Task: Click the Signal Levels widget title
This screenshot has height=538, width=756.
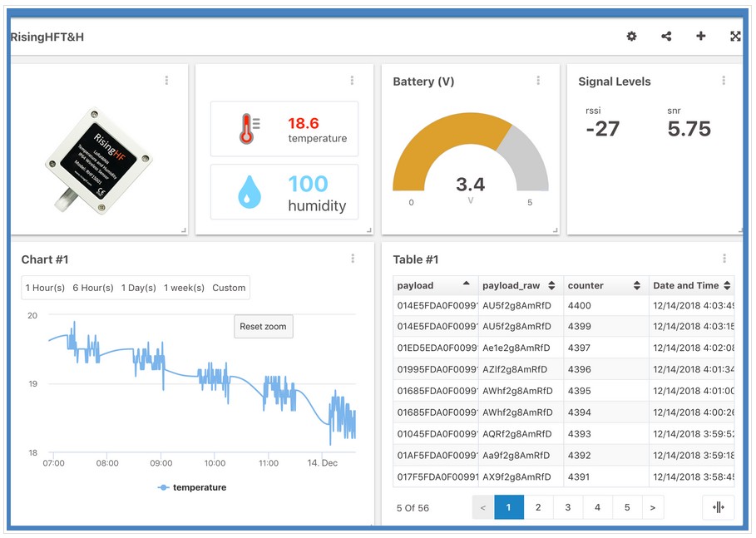Action: [x=615, y=81]
